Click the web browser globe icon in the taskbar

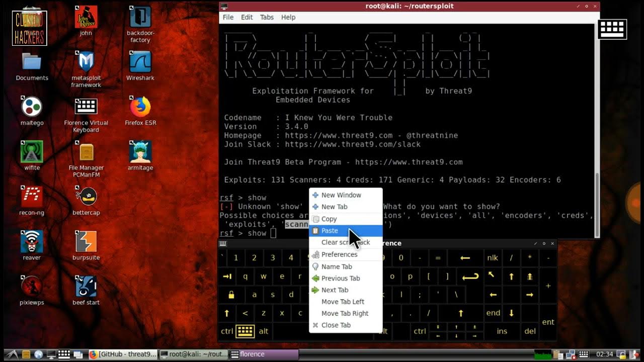[x=39, y=354]
